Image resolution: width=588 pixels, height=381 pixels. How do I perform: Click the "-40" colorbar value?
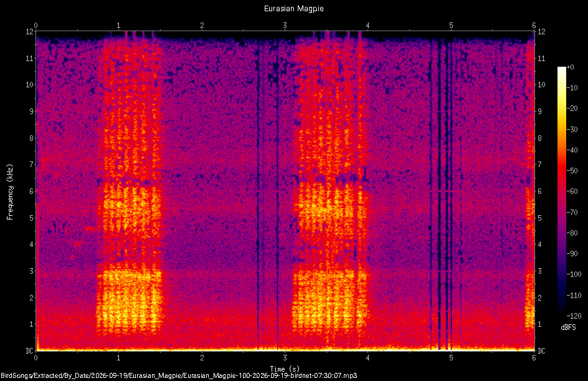572,150
